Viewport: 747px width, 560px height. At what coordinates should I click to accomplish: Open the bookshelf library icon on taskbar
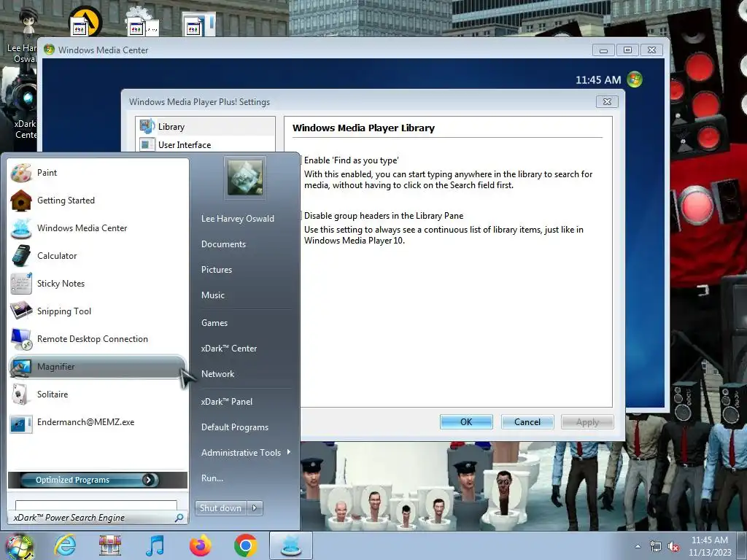[110, 545]
